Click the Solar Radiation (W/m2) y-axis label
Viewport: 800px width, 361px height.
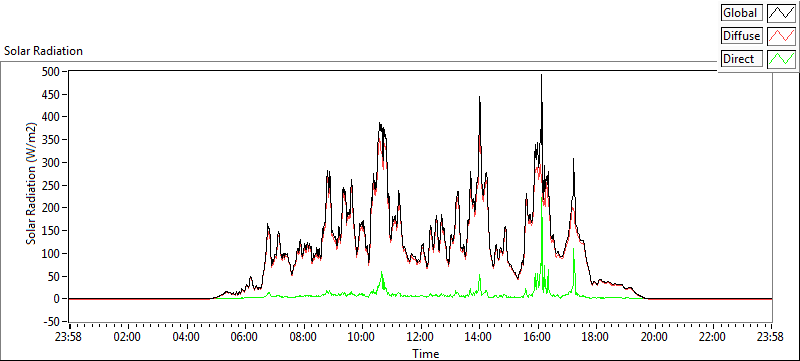pyautogui.click(x=32, y=183)
